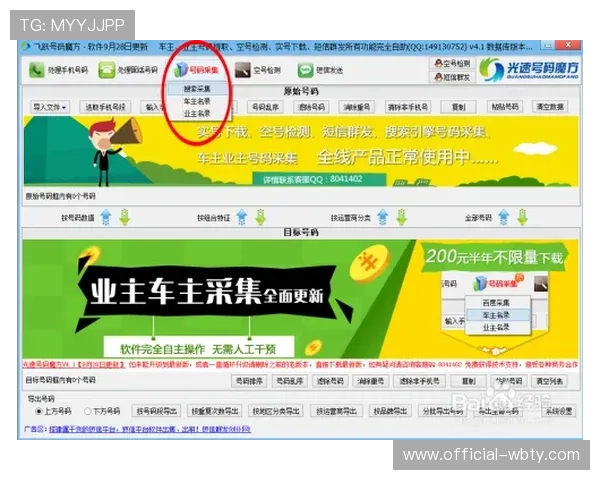Click the green down arrow beside 全部号码
The width and height of the screenshot is (600, 480).
coord(522,217)
